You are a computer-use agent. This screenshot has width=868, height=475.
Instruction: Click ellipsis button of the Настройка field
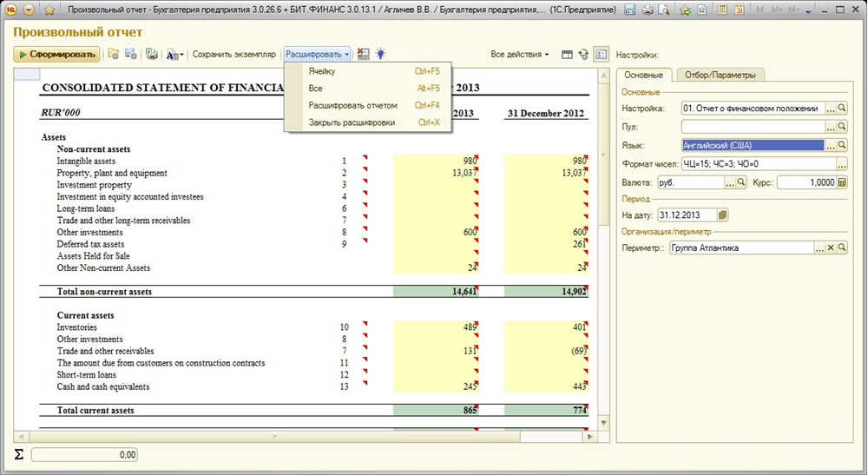831,109
